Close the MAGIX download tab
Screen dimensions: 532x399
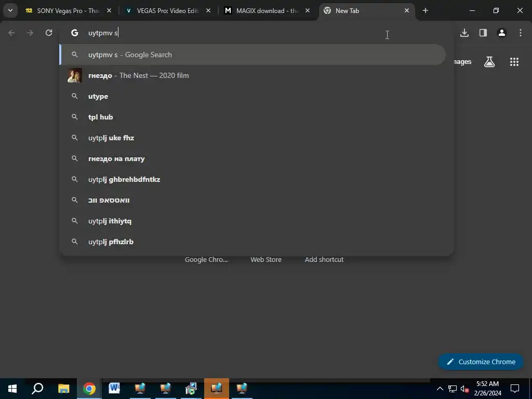(x=308, y=11)
